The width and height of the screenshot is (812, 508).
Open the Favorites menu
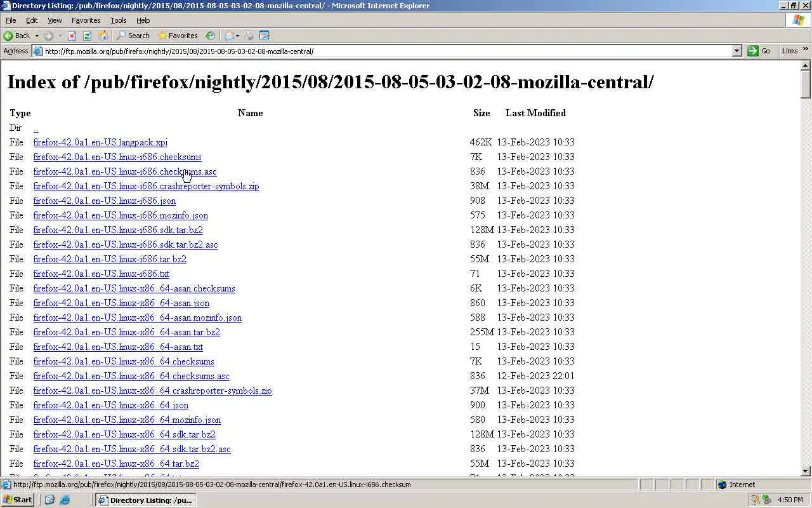[x=86, y=20]
